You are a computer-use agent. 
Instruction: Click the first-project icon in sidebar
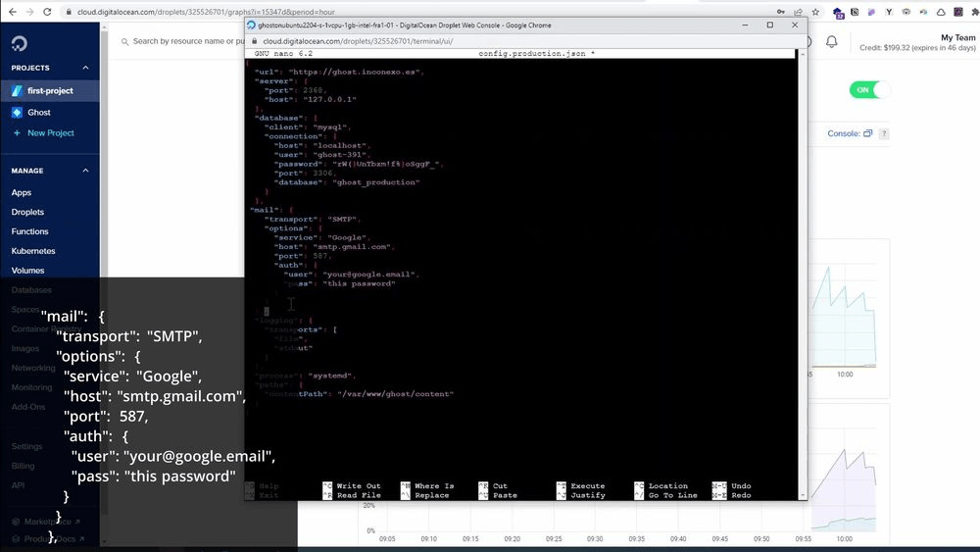point(17,90)
